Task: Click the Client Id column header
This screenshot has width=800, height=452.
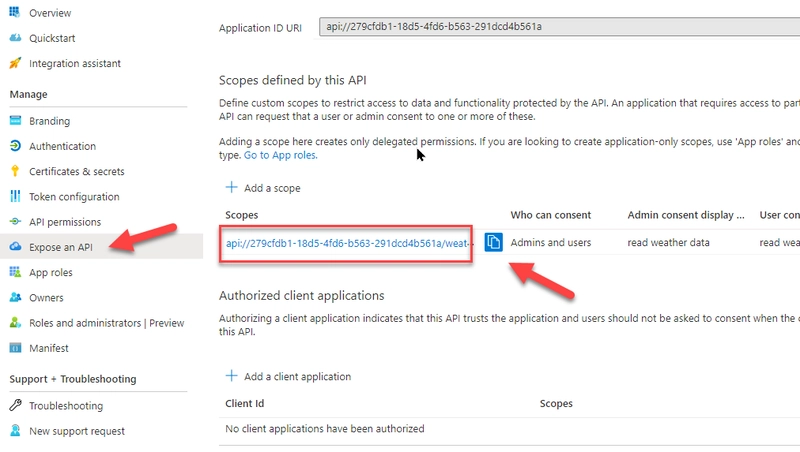Action: 244,404
